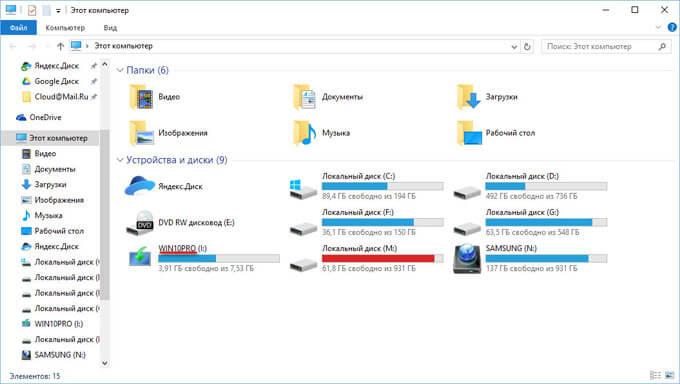The height and width of the screenshot is (384, 680).
Task: Open the Документы folder icon in main pane
Action: (x=304, y=97)
